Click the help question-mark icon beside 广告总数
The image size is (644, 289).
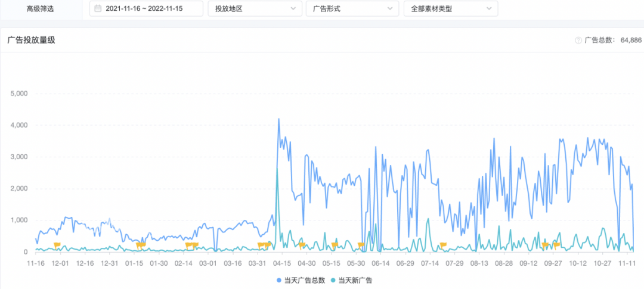click(x=578, y=41)
